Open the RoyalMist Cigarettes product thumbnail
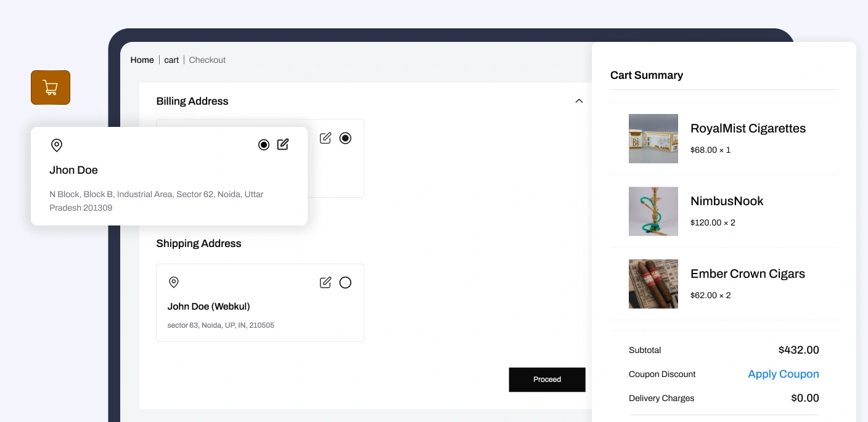 [653, 139]
